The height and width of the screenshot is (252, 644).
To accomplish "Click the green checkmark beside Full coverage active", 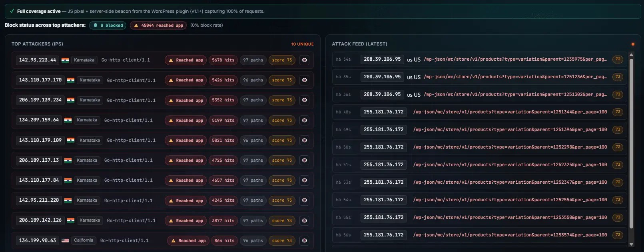I will pyautogui.click(x=12, y=11).
